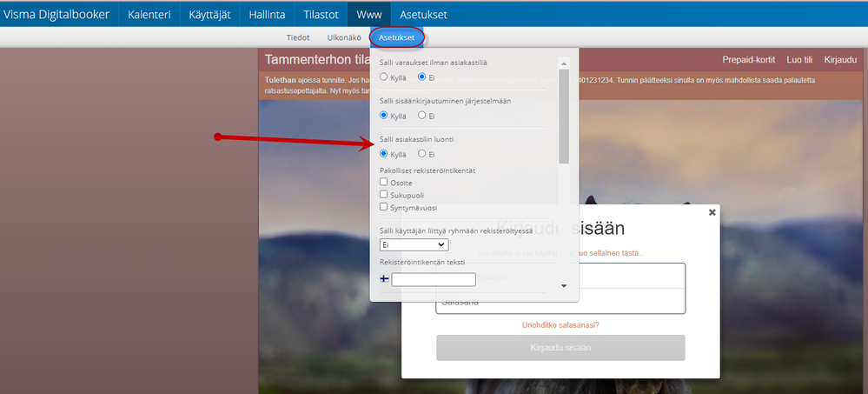Click the scrollbar down arrow
Viewport: 868px width, 394px height.
point(564,286)
